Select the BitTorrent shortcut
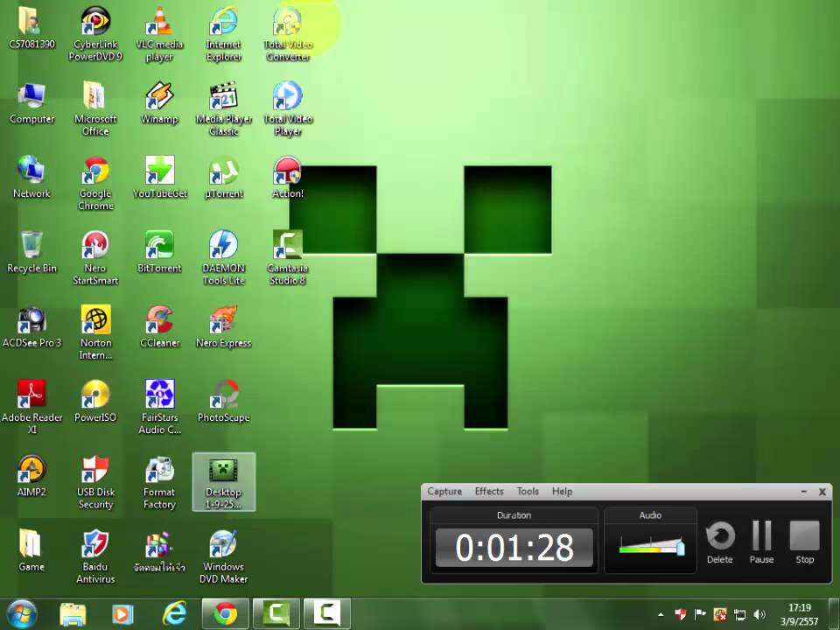The image size is (840, 630). (x=159, y=252)
